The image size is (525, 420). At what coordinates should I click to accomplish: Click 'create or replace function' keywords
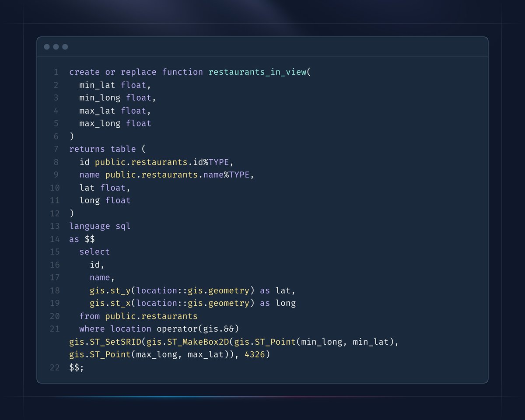click(x=136, y=72)
